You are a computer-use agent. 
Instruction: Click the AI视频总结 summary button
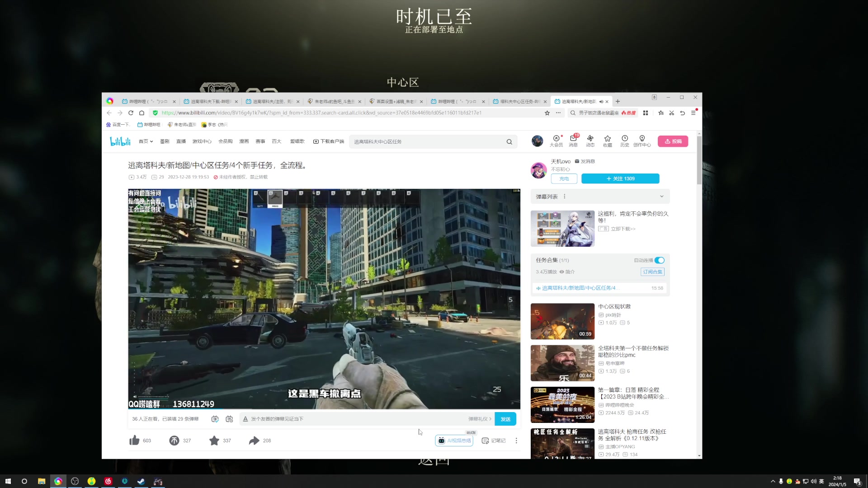click(454, 441)
